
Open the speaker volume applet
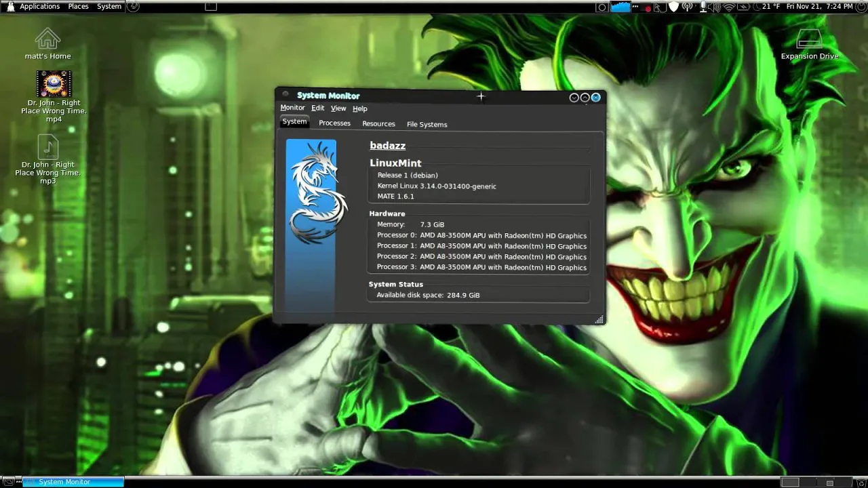coord(715,7)
